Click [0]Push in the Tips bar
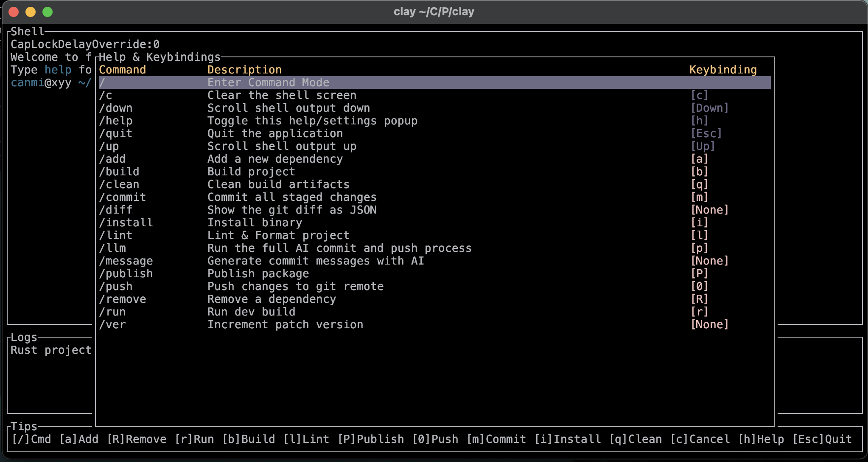Viewport: 868px width, 462px height. [435, 439]
